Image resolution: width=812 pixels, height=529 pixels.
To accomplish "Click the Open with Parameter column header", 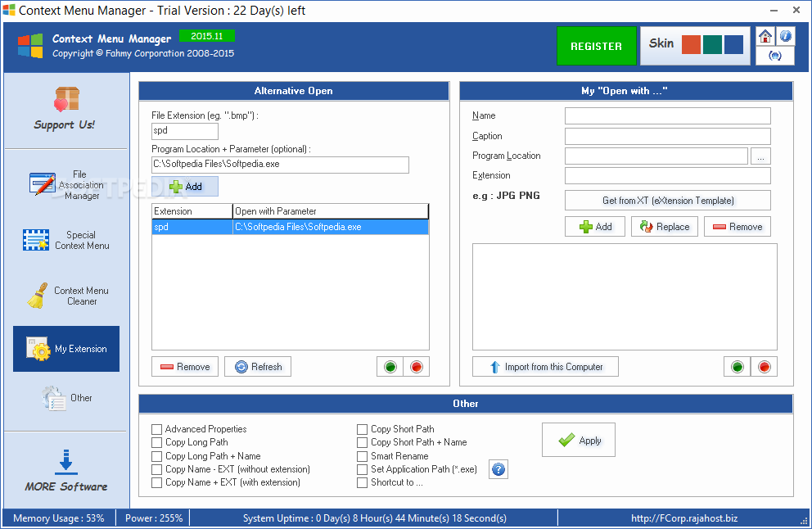I will [331, 211].
